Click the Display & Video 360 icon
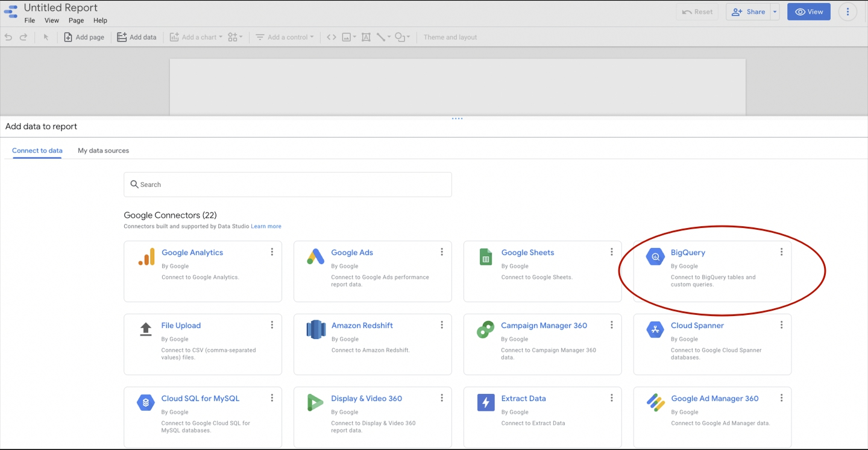The height and width of the screenshot is (450, 868). pos(316,403)
